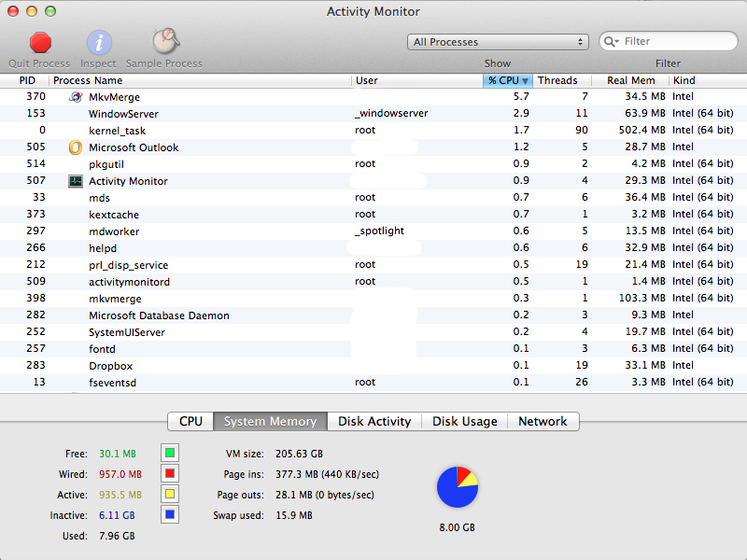Click the Page outs 28.1 MB value
747x560 pixels.
325,496
